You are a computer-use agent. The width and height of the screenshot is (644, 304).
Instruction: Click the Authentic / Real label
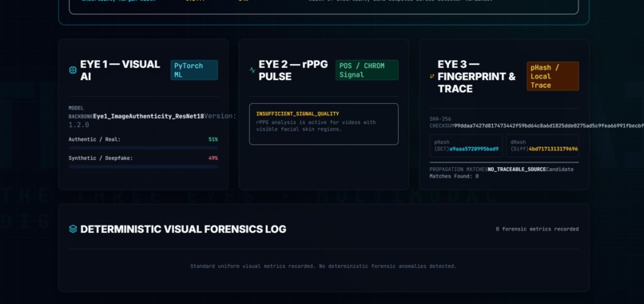[x=94, y=139]
